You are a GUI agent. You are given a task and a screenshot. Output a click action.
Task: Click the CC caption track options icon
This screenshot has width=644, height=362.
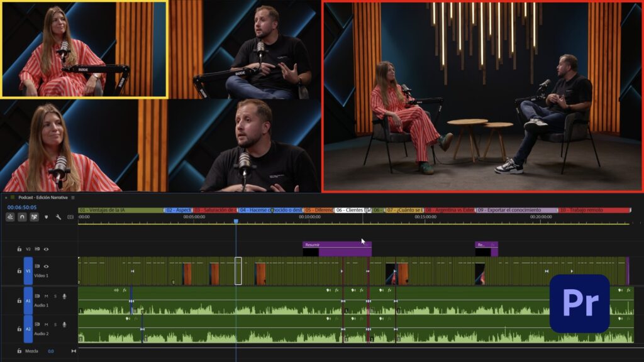[x=70, y=217]
